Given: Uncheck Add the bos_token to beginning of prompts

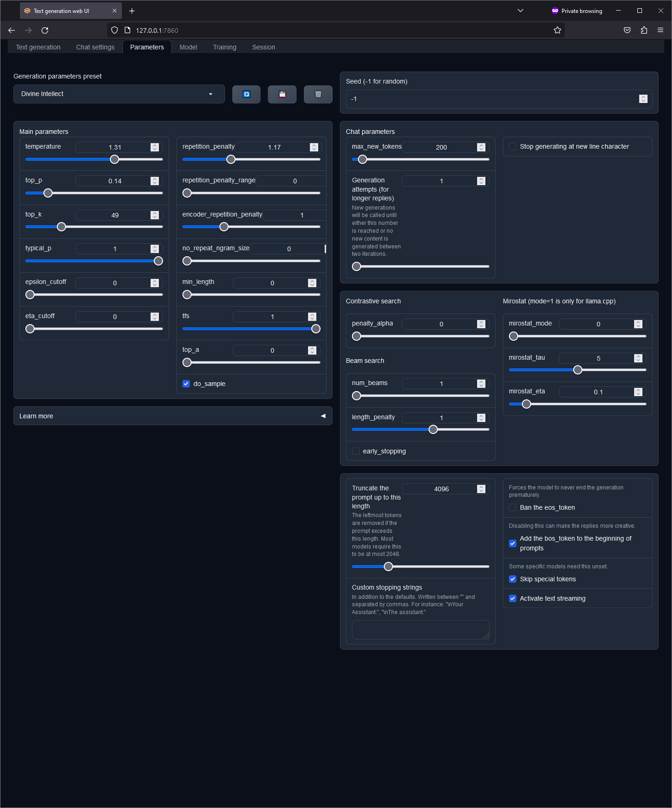Looking at the screenshot, I should (x=513, y=543).
